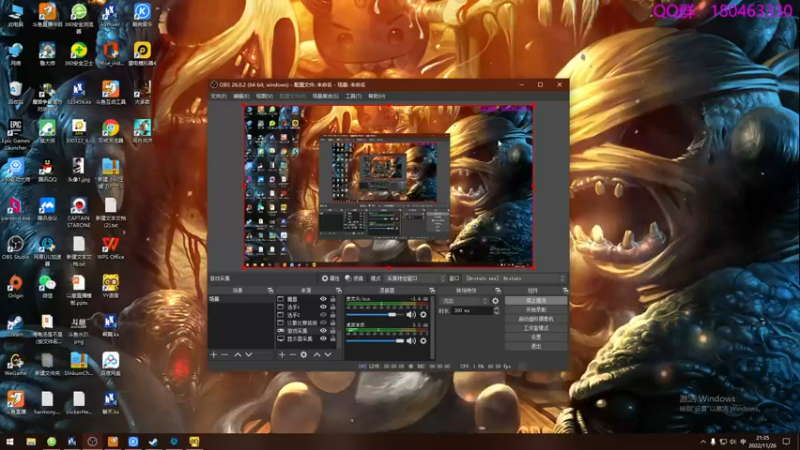
Task: Mute the desktop audio speaker icon
Action: (411, 341)
